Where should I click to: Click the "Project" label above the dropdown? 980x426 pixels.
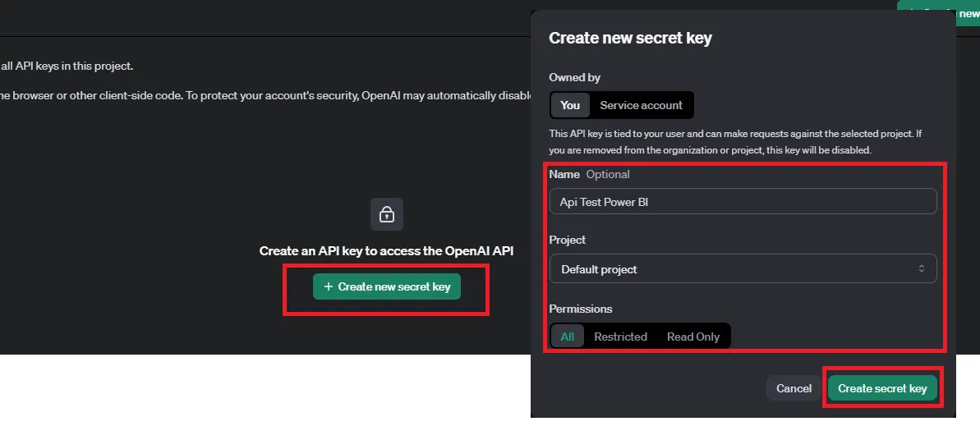coord(567,240)
